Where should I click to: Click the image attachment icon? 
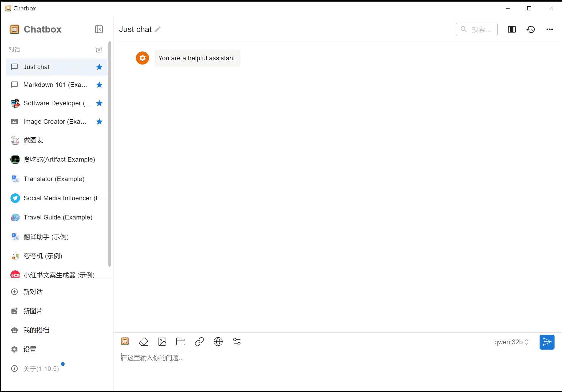(x=162, y=342)
